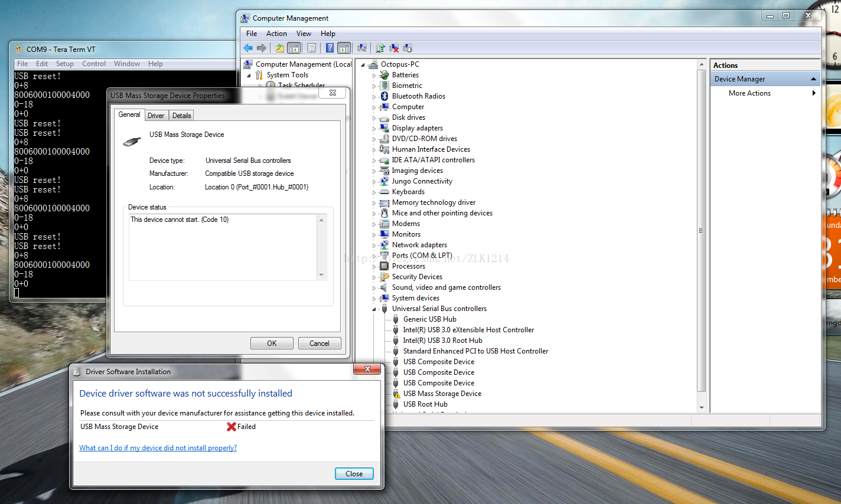Click the Octopus-PC computer icon in tree
Image resolution: width=841 pixels, height=504 pixels.
(x=373, y=64)
